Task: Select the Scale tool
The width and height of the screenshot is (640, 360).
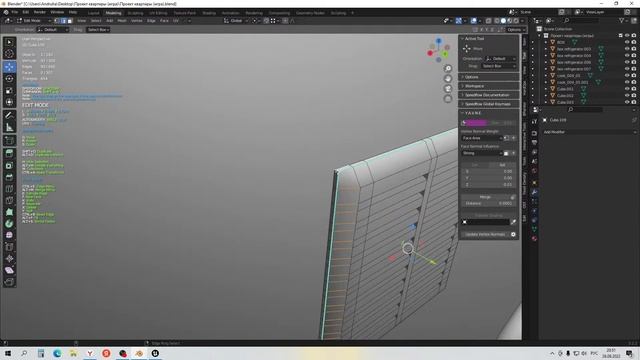Action: 9,90
